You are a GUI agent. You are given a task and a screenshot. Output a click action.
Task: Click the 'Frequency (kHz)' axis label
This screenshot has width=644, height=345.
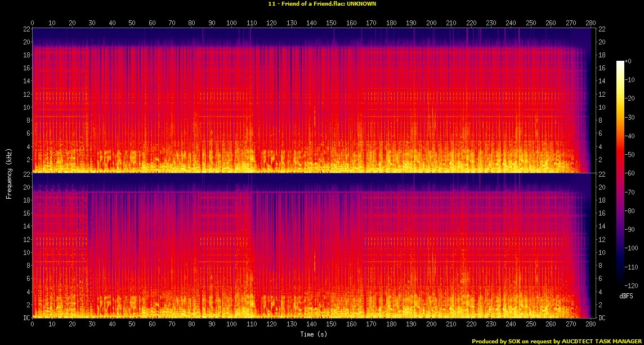tap(9, 172)
